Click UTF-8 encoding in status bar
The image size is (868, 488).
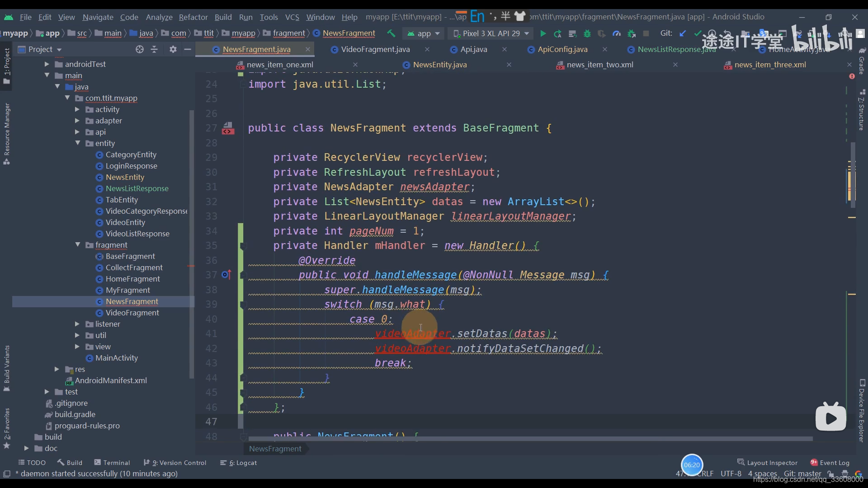click(731, 474)
